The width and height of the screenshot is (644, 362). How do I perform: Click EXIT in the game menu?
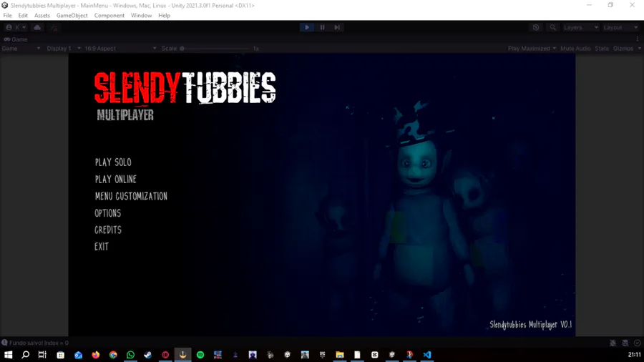[x=102, y=247]
